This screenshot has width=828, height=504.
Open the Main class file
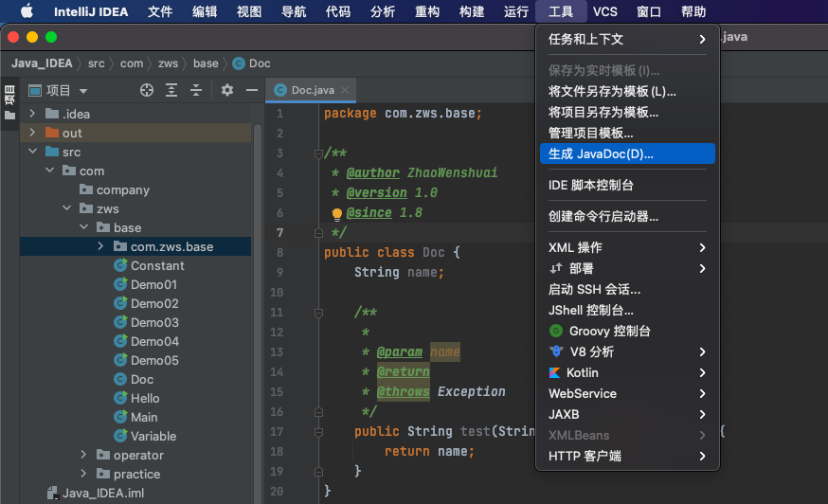pyautogui.click(x=144, y=418)
